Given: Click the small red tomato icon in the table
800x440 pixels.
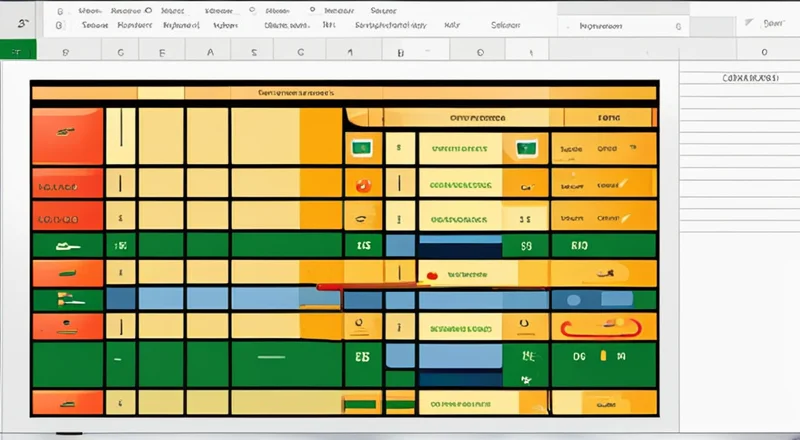Looking at the screenshot, I should coord(432,273).
